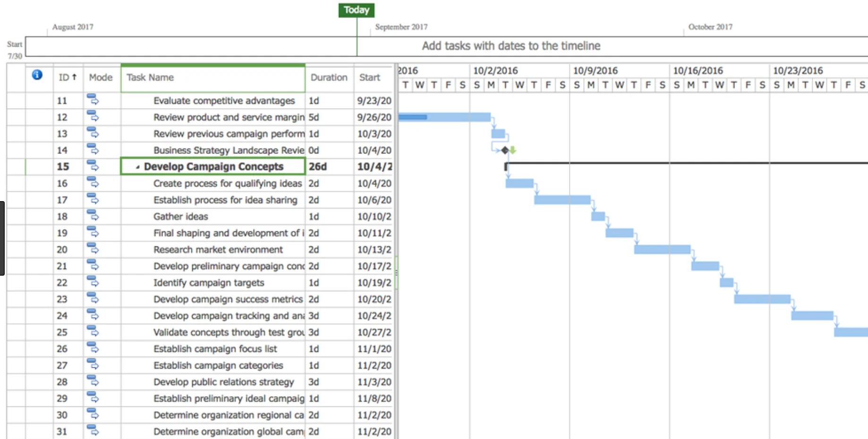Click the Gantt bar for "Research market environment"
Viewport: 868px width, 439px height.
pos(661,248)
